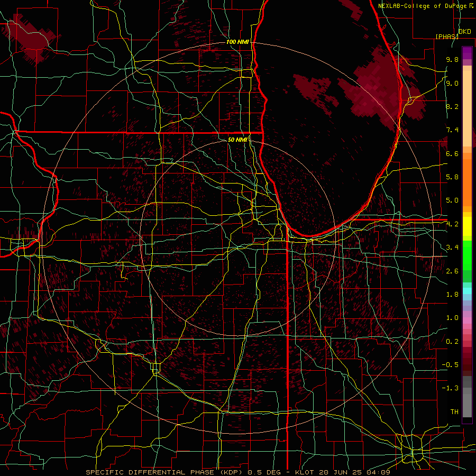Click the 'TH' threshold label on scale

[454, 412]
